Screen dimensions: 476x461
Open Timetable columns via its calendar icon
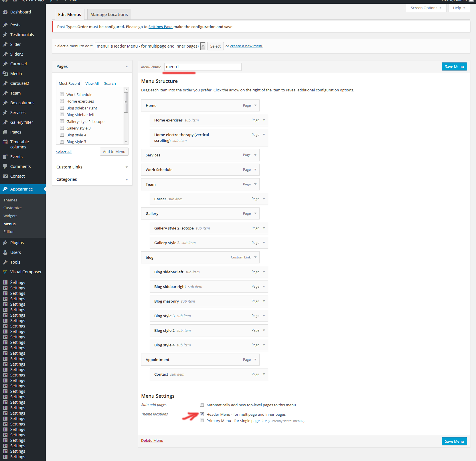pyautogui.click(x=5, y=142)
